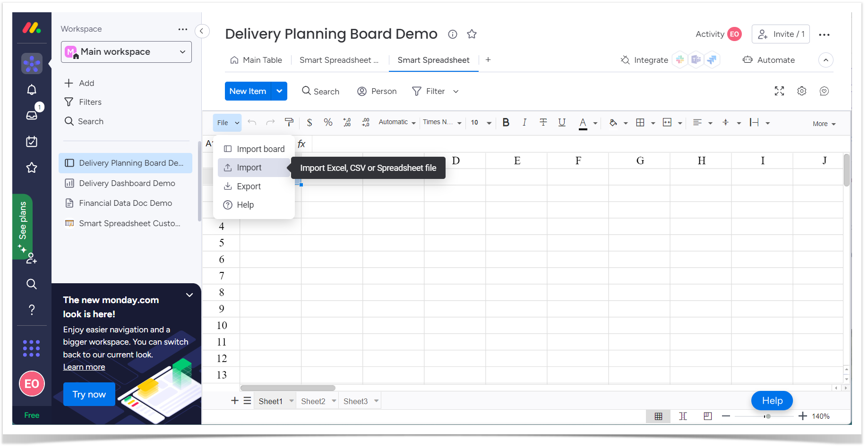868x448 pixels.
Task: Expand the Main workspace selector
Action: click(126, 51)
